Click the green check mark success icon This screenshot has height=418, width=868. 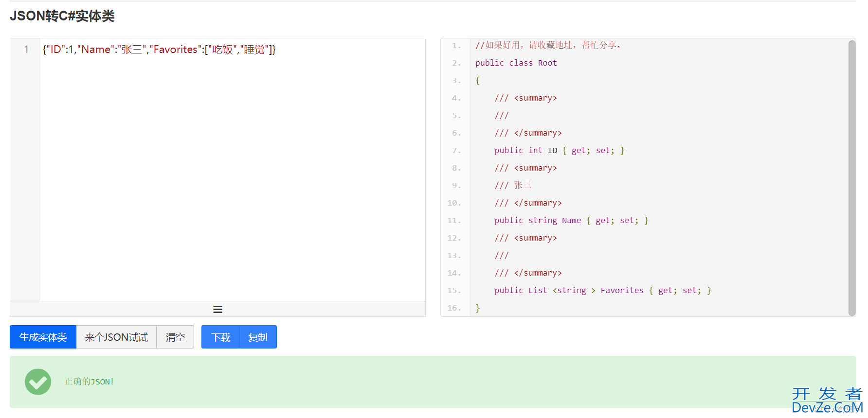pyautogui.click(x=38, y=382)
